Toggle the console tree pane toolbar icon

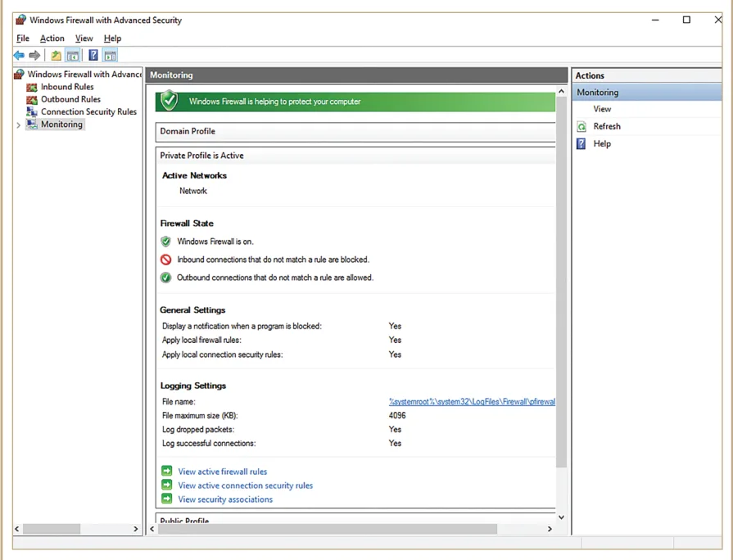click(72, 56)
